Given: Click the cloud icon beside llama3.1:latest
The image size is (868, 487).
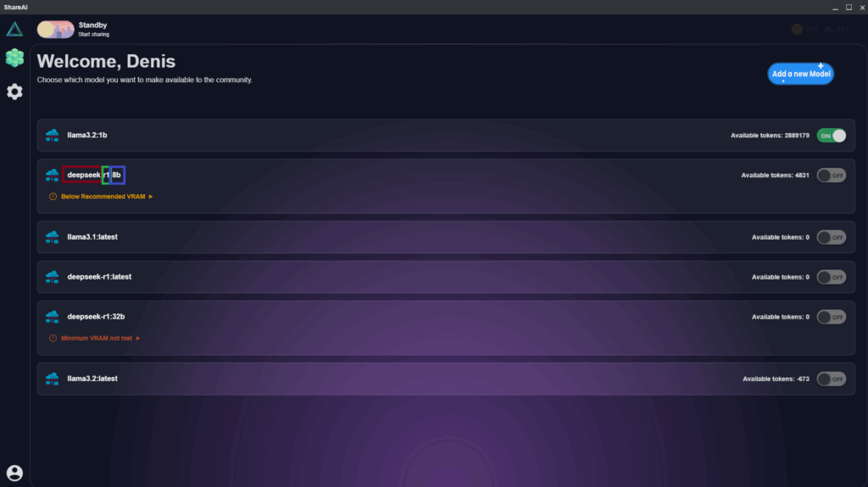Looking at the screenshot, I should [52, 237].
